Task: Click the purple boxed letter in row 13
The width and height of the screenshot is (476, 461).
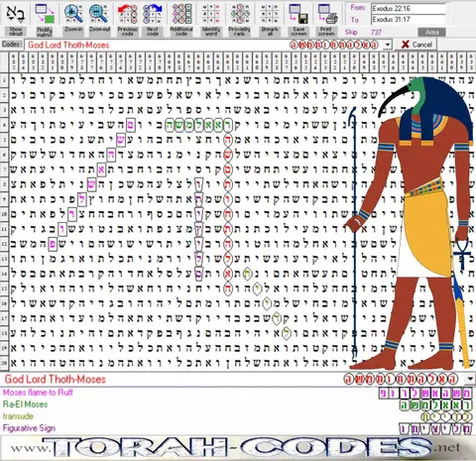Action: click(x=198, y=259)
